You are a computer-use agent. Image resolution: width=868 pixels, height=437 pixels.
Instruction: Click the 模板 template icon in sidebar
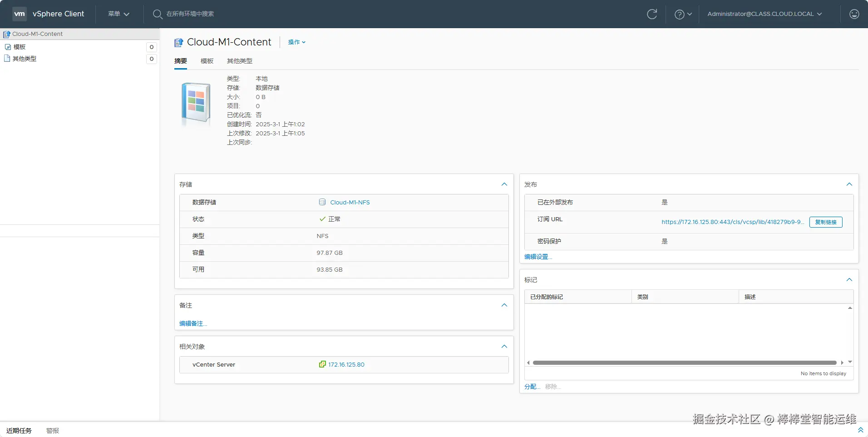tap(8, 47)
